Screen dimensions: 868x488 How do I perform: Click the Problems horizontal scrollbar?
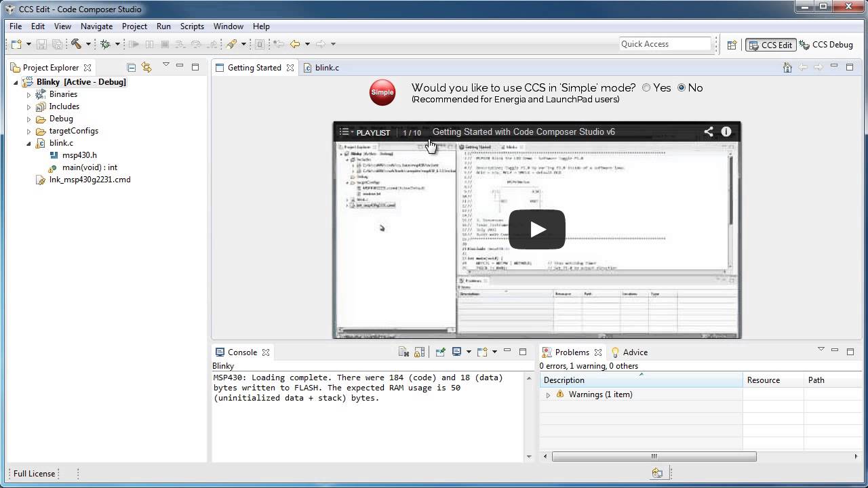(x=654, y=456)
